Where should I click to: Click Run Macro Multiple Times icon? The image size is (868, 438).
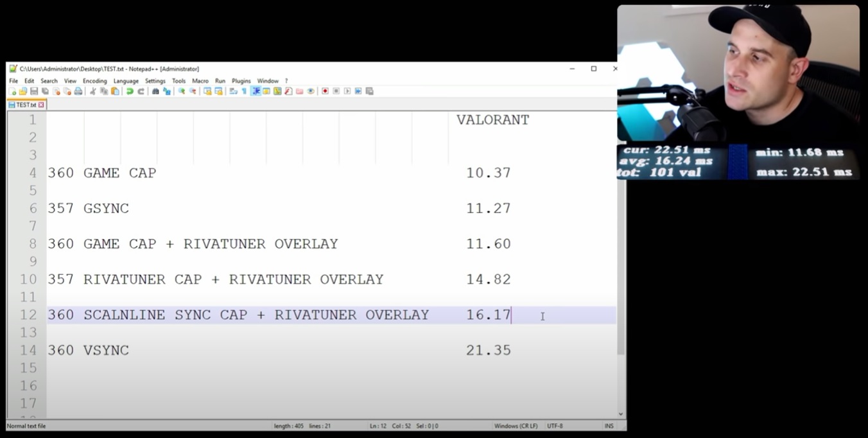(358, 91)
